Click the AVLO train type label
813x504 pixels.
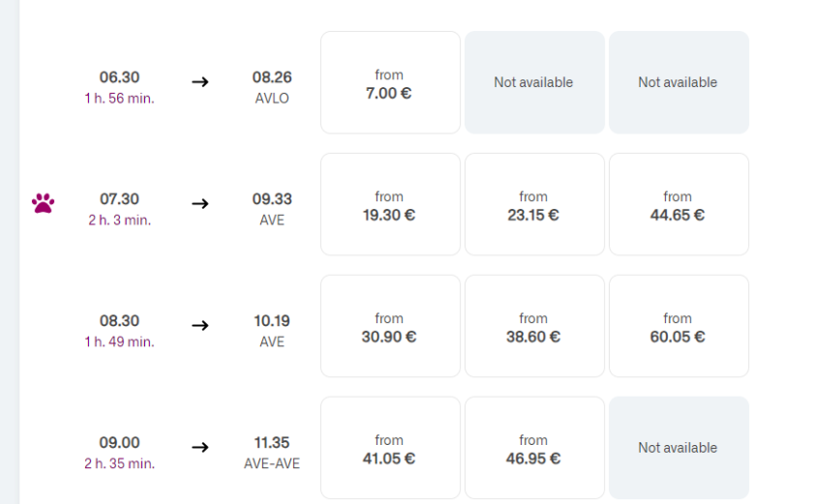(x=272, y=99)
